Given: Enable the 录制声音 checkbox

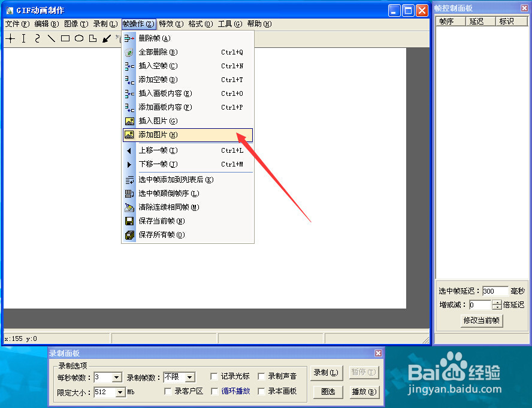Looking at the screenshot, I should pos(261,376).
